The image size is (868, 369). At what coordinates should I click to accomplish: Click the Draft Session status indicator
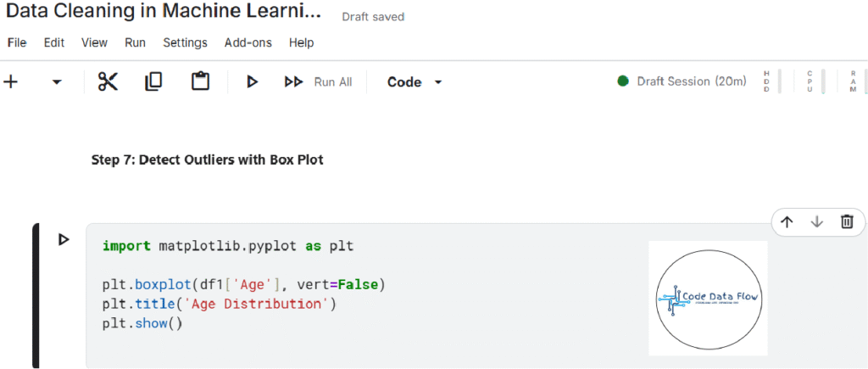pos(682,81)
